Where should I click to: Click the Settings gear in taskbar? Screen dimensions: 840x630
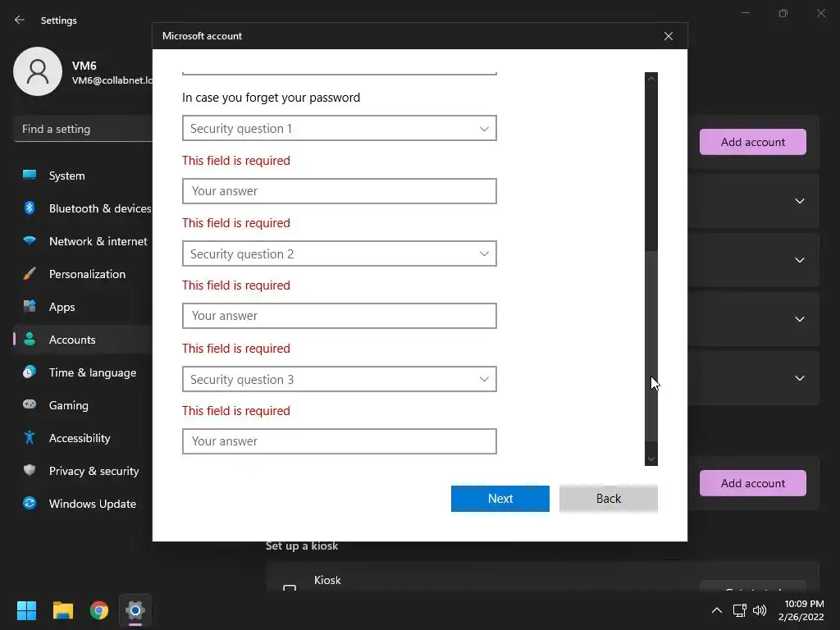point(135,610)
